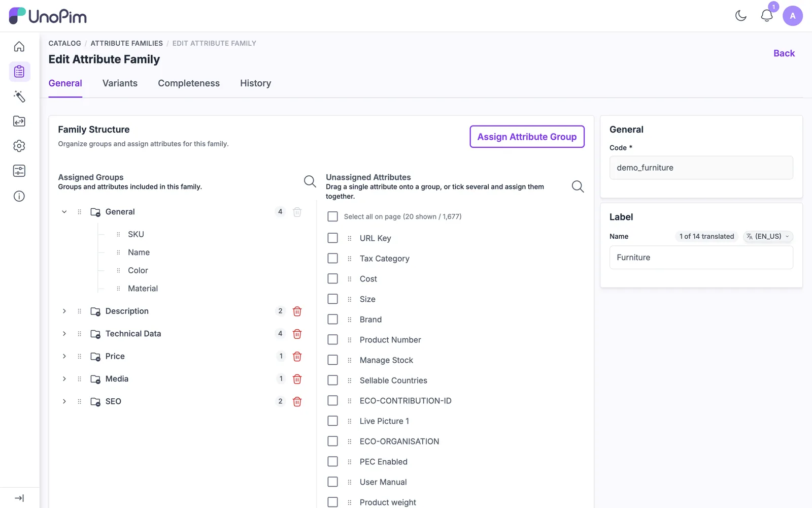Expand the Description group
This screenshot has height=508, width=812.
coord(64,311)
